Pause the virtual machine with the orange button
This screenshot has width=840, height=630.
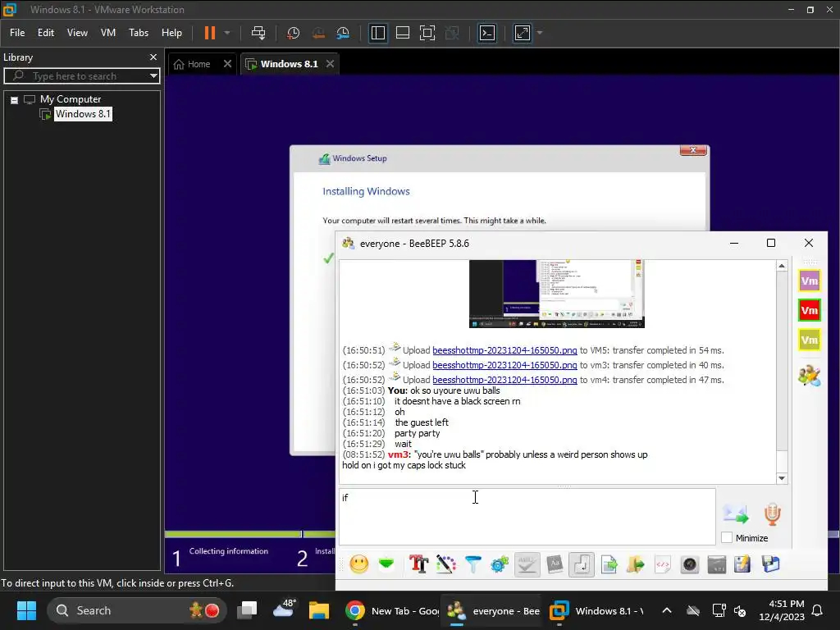pyautogui.click(x=209, y=33)
